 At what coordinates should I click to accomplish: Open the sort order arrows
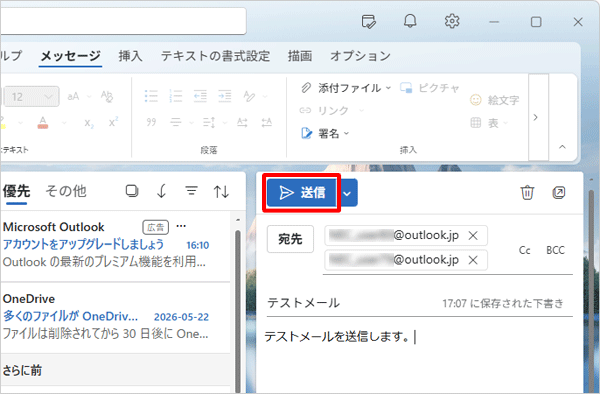(221, 191)
